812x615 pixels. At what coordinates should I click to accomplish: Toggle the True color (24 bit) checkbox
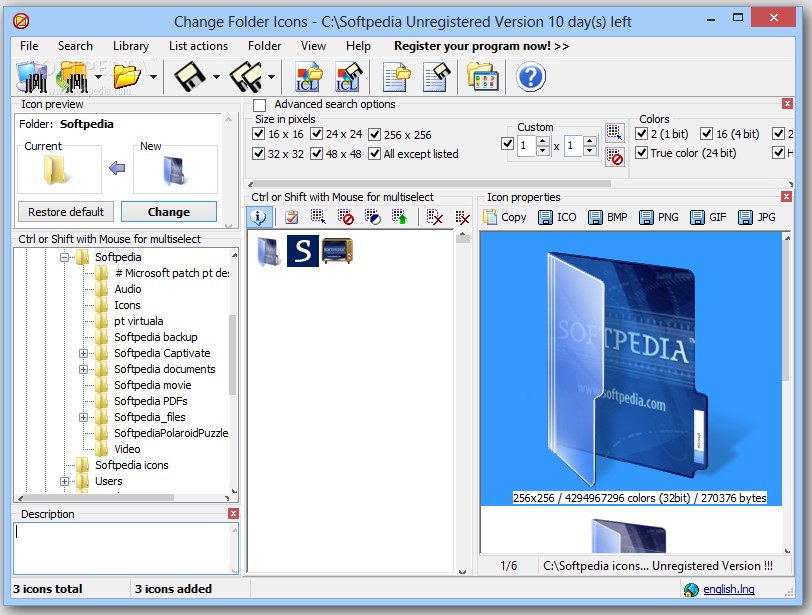click(x=641, y=153)
